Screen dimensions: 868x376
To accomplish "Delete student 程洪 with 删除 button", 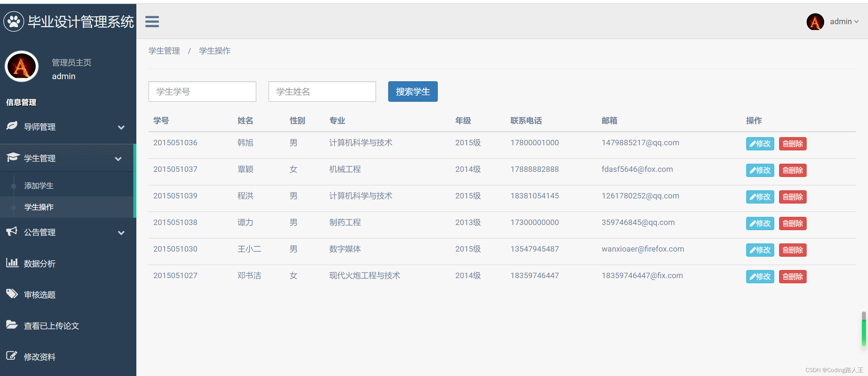I will click(x=792, y=197).
